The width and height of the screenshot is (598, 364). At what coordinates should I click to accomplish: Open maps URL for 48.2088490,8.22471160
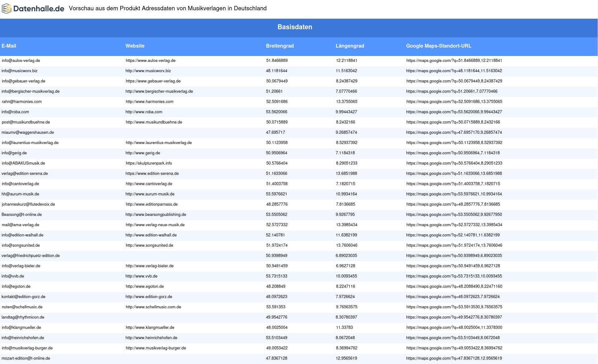coord(454,287)
